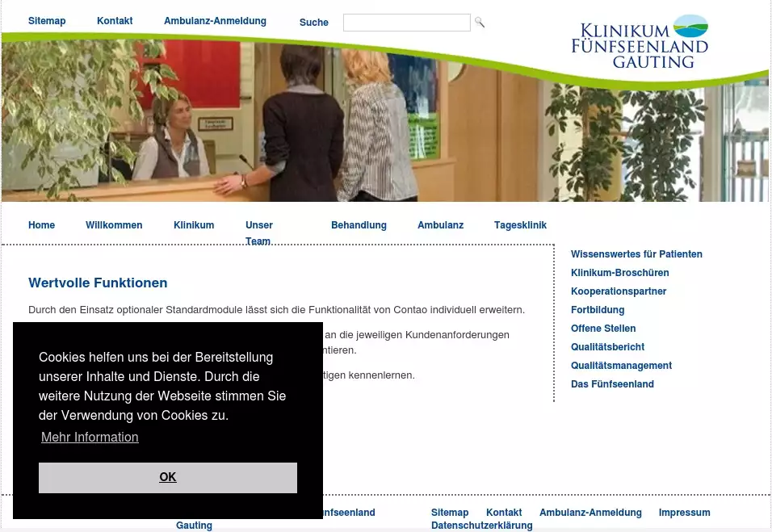This screenshot has width=772, height=532.
Task: Open the Tagesklinik menu item
Action: (x=520, y=225)
